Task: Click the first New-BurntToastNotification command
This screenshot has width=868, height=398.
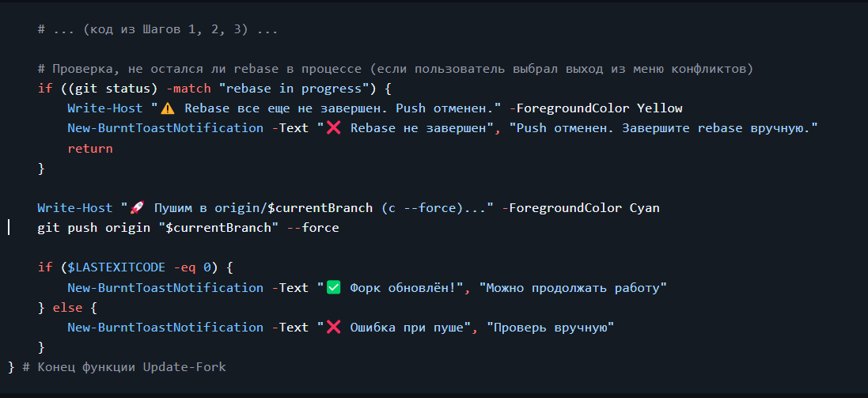Action: pos(165,128)
